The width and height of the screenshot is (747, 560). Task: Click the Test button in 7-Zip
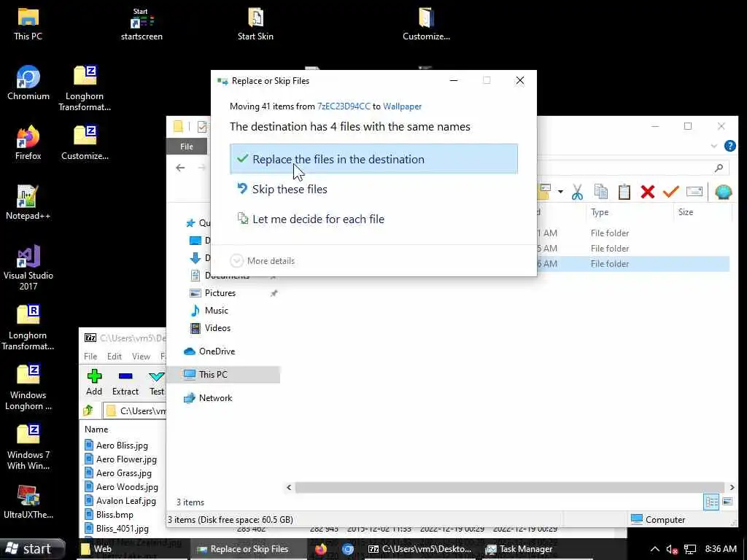pos(156,382)
